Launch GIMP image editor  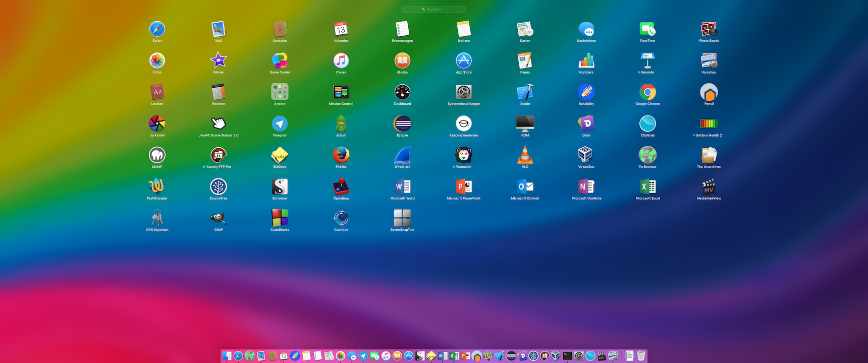(219, 218)
